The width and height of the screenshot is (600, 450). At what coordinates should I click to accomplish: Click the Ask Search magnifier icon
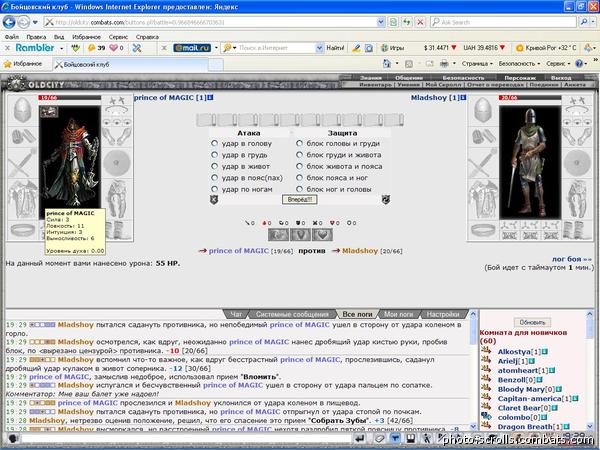(x=584, y=22)
